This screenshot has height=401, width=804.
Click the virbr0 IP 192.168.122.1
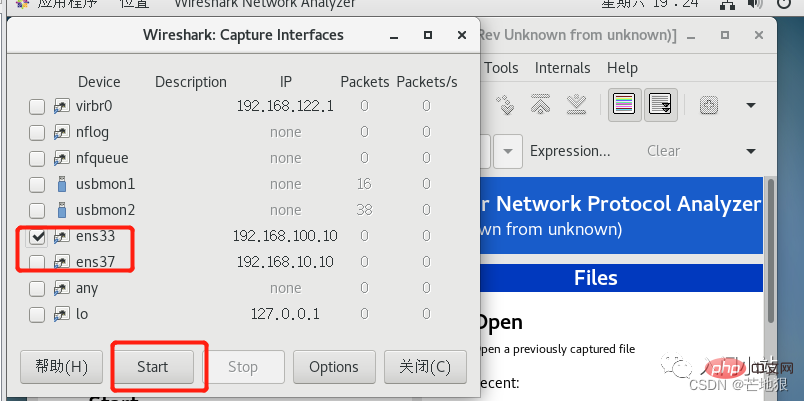tap(285, 107)
